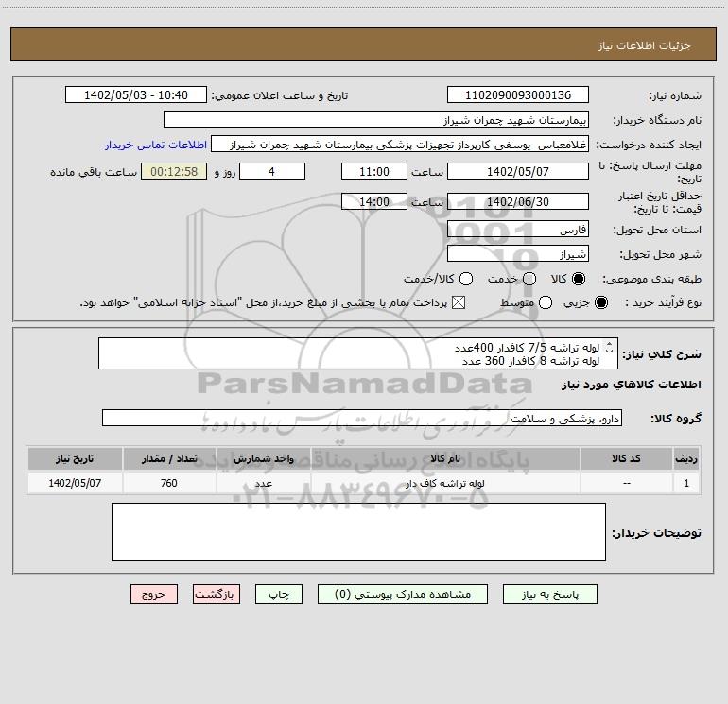Open the attached documents viewer button
Image resolution: width=728 pixels, height=704 pixels.
click(403, 594)
